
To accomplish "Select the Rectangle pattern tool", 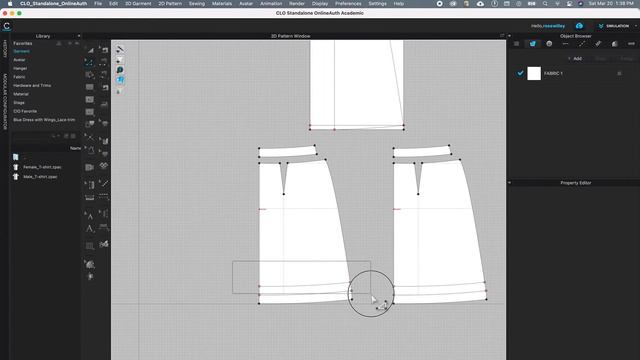I will pyautogui.click(x=89, y=87).
